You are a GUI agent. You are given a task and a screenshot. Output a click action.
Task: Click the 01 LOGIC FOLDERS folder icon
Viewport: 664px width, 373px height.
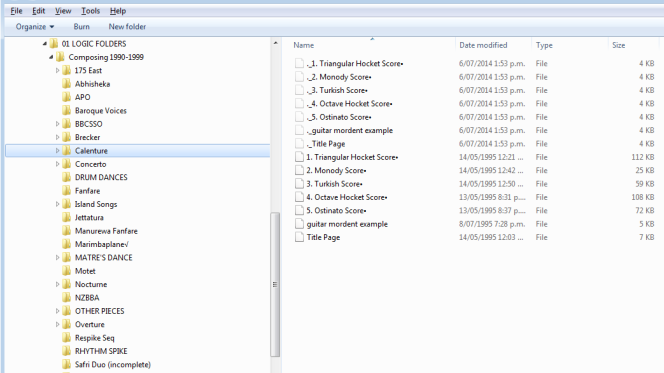53,44
